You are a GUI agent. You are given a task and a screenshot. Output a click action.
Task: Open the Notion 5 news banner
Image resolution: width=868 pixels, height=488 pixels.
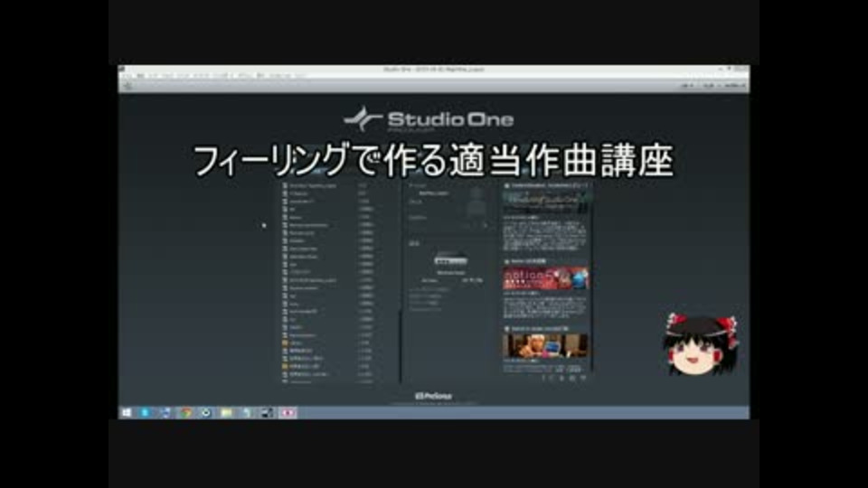(545, 279)
